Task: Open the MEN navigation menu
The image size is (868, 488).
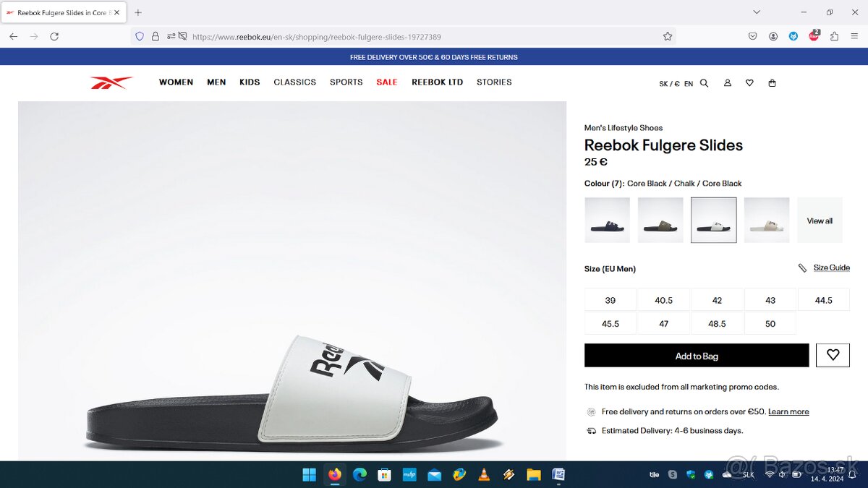Action: click(216, 82)
